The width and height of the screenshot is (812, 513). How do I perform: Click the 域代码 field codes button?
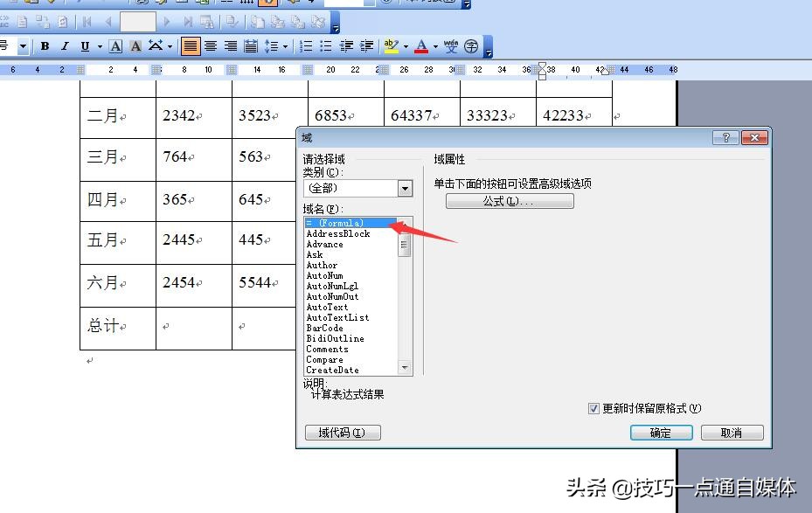[343, 433]
